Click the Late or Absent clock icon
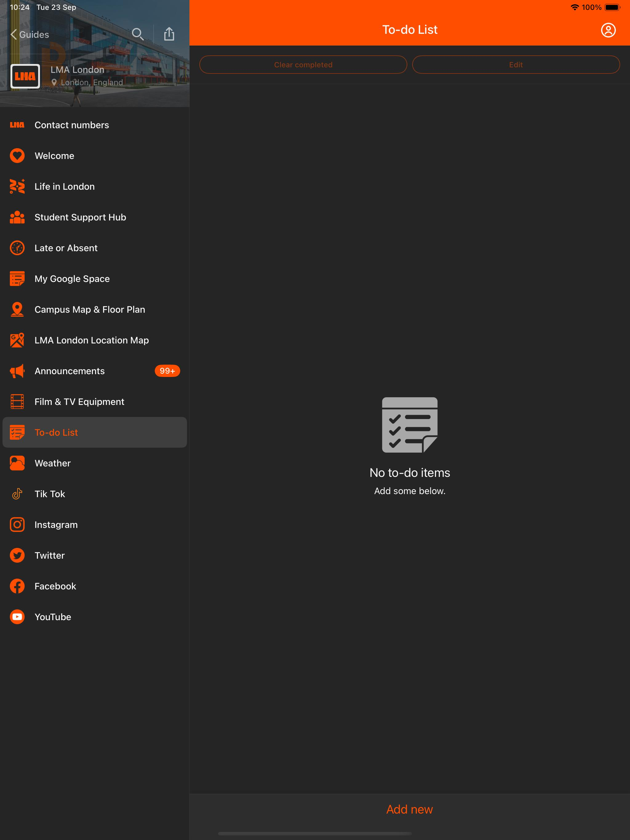This screenshot has width=630, height=840. (x=17, y=248)
